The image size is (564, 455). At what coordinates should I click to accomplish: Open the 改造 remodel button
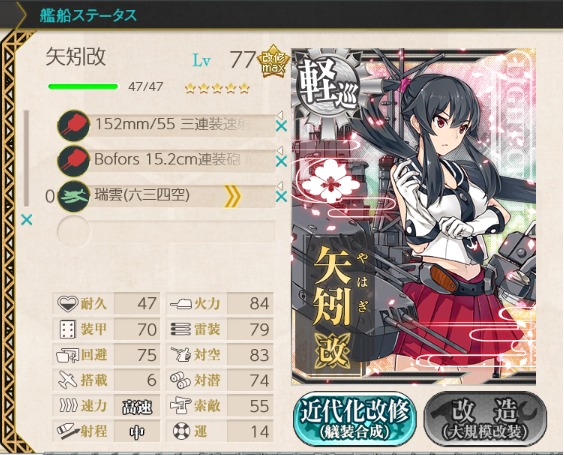[486, 419]
